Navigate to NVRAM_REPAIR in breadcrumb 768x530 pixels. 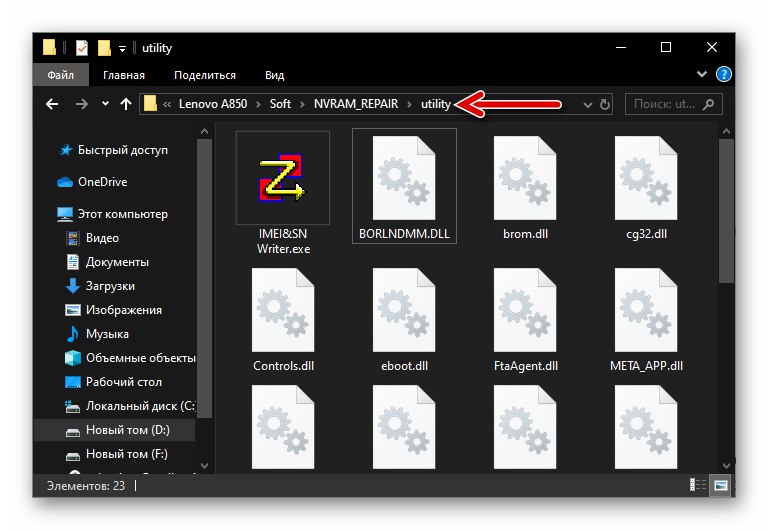(356, 104)
